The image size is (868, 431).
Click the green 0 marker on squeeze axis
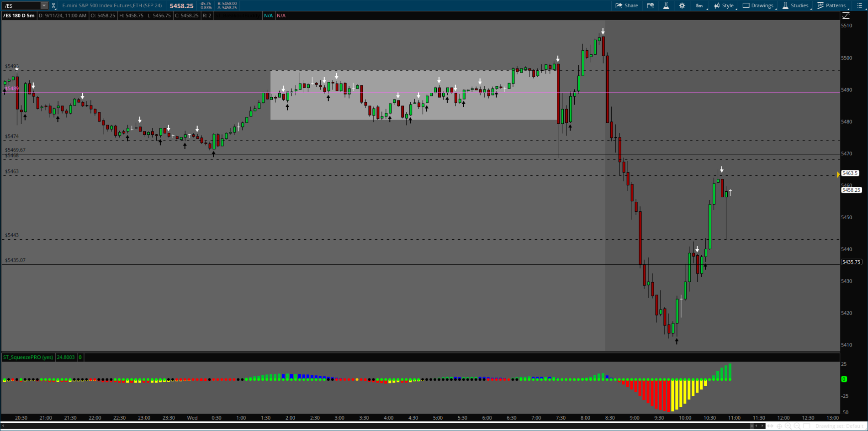pos(844,379)
